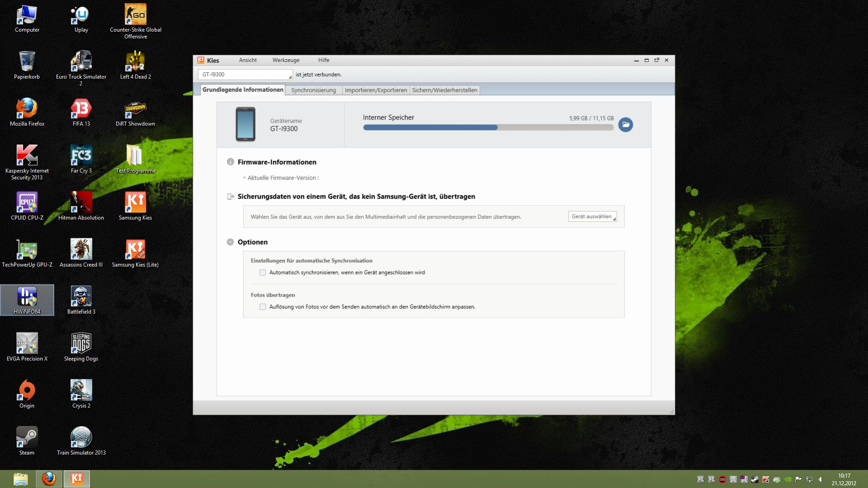Click the GT-I9300 phone thumbnail
The height and width of the screenshot is (488, 868).
tap(246, 124)
